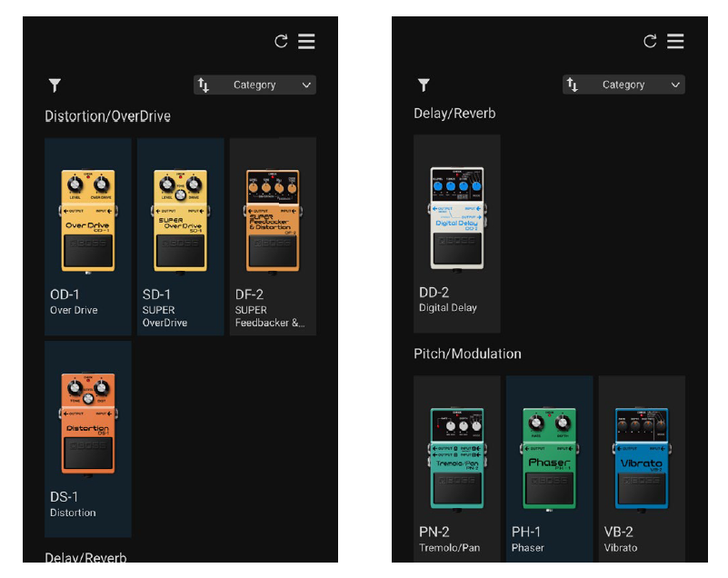The height and width of the screenshot is (578, 728).
Task: Click the "Delay/Reverb" heading in right screen
Action: [x=454, y=114]
